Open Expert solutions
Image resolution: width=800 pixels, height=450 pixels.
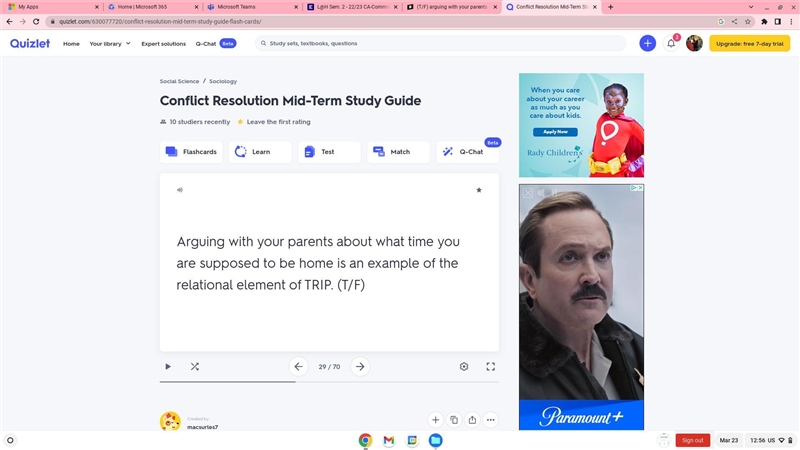[163, 44]
